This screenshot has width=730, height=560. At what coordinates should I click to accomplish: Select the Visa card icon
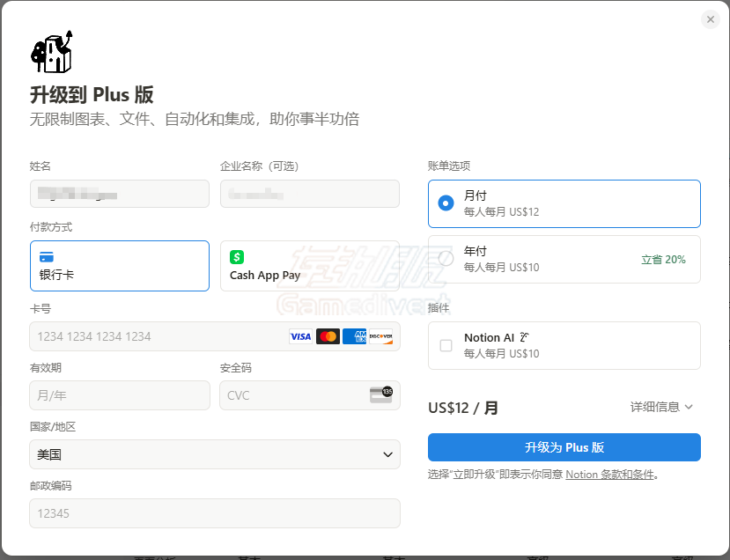coord(302,335)
